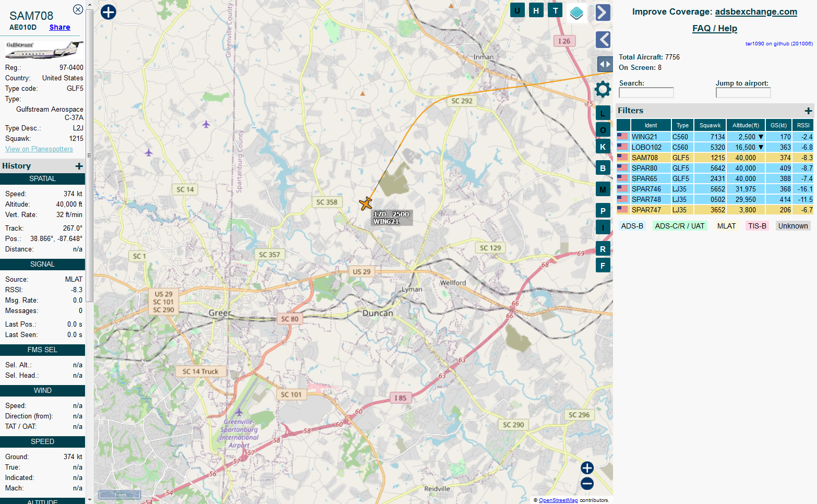817x504 pixels.
Task: Click the Share link
Action: click(60, 27)
